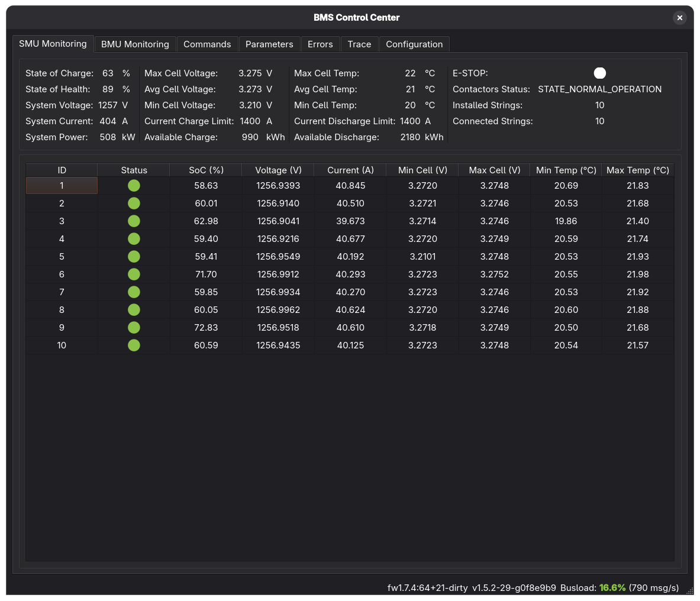Select min temp cell 19.86
The width and height of the screenshot is (700, 601).
coord(566,221)
